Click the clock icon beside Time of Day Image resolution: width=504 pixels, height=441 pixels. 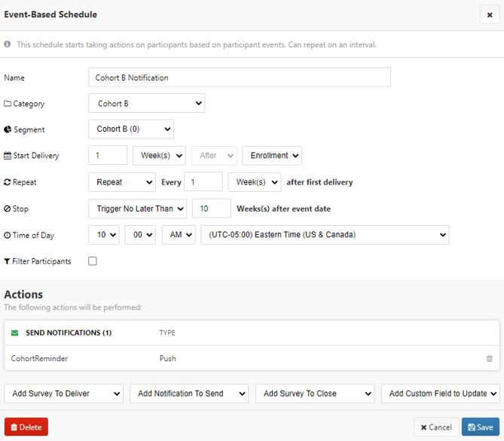pyautogui.click(x=8, y=236)
